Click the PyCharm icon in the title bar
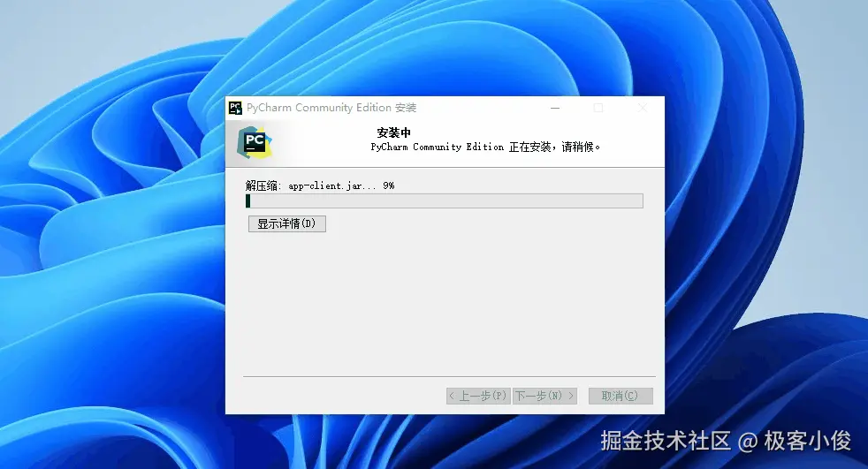 235,108
